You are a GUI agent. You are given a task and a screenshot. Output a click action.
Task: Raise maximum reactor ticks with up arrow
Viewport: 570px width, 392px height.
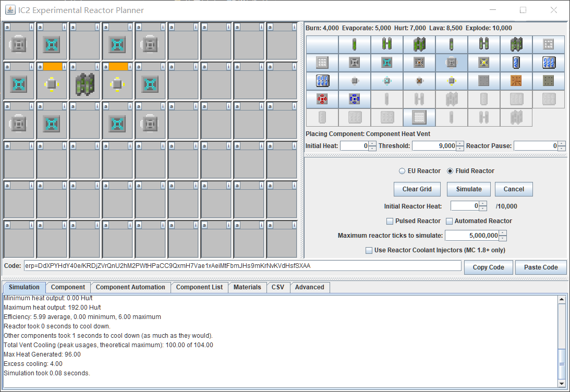502,233
